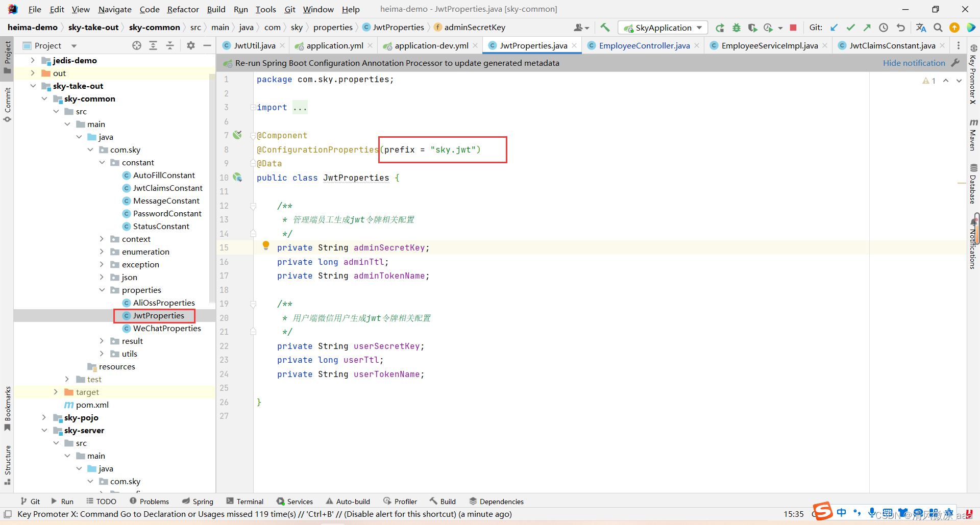Expand the sky-pojo module node
This screenshot has height=525, width=980.
click(x=44, y=417)
